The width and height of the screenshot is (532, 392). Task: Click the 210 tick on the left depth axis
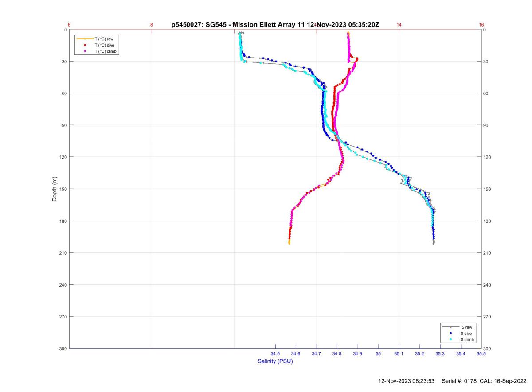(63, 253)
